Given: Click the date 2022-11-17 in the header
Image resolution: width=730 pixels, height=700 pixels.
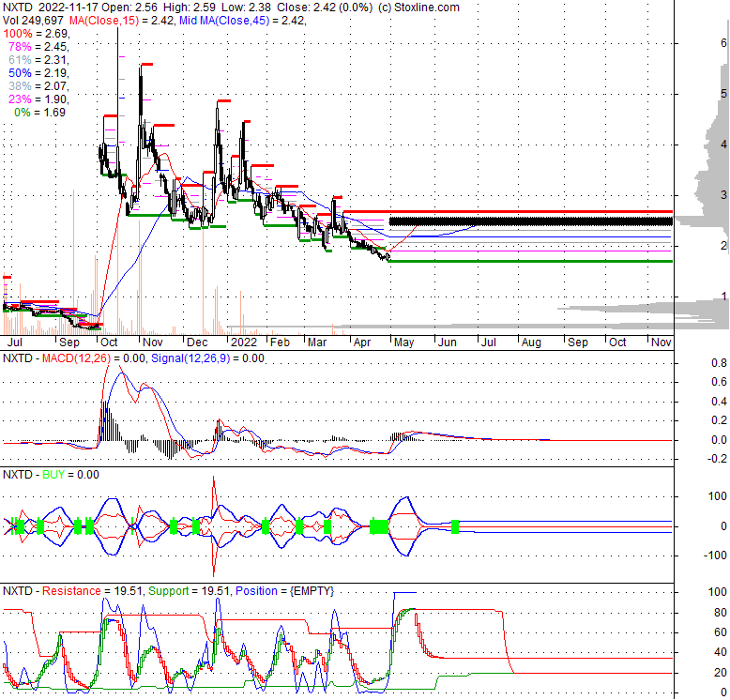Looking at the screenshot, I should coord(68,8).
